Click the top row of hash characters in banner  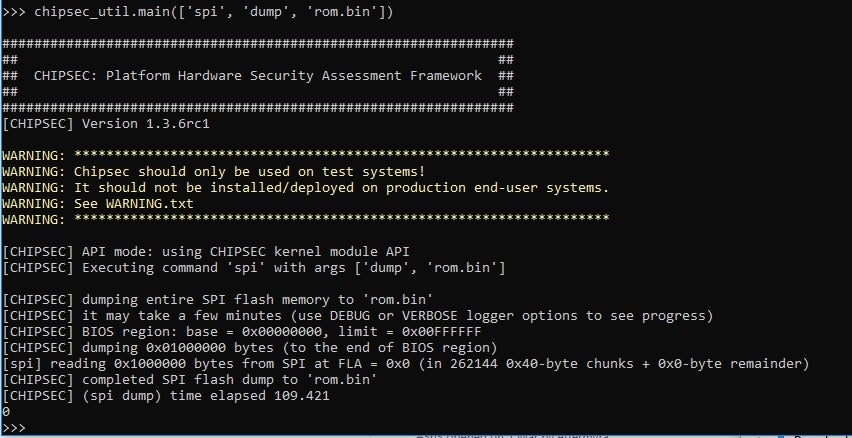pyautogui.click(x=258, y=44)
